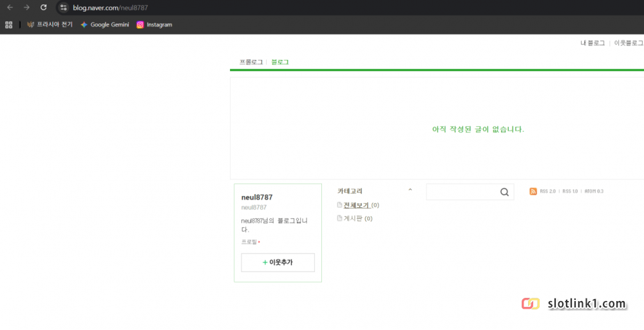Click the blog search input field

point(462,192)
